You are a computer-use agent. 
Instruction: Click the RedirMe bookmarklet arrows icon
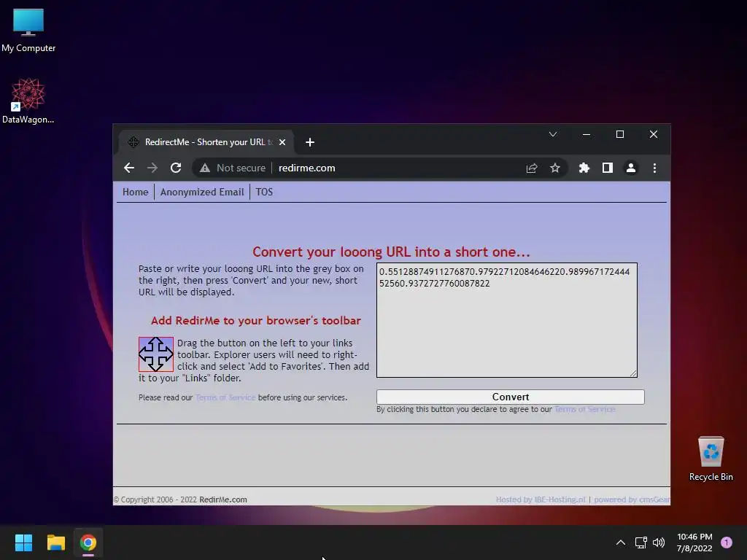pos(156,354)
